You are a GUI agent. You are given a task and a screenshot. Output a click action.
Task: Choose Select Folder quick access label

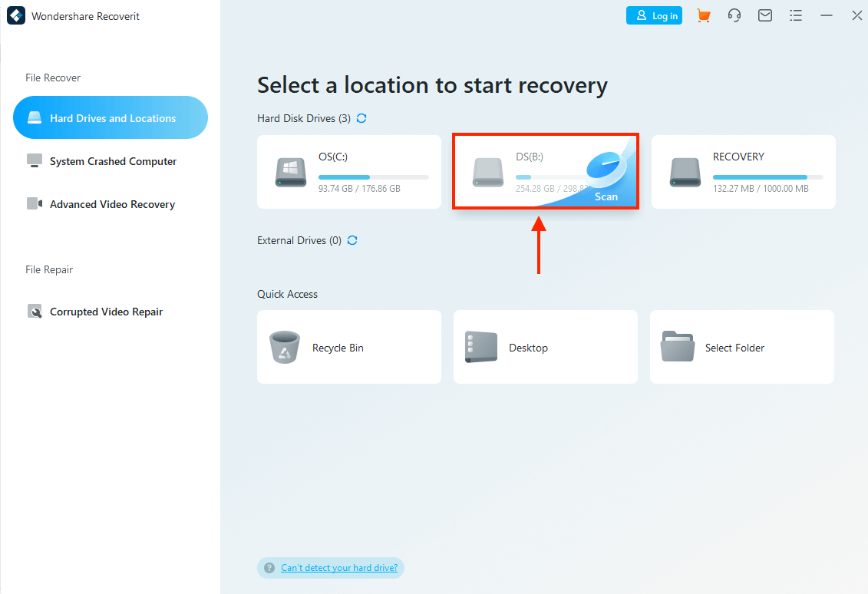[734, 348]
